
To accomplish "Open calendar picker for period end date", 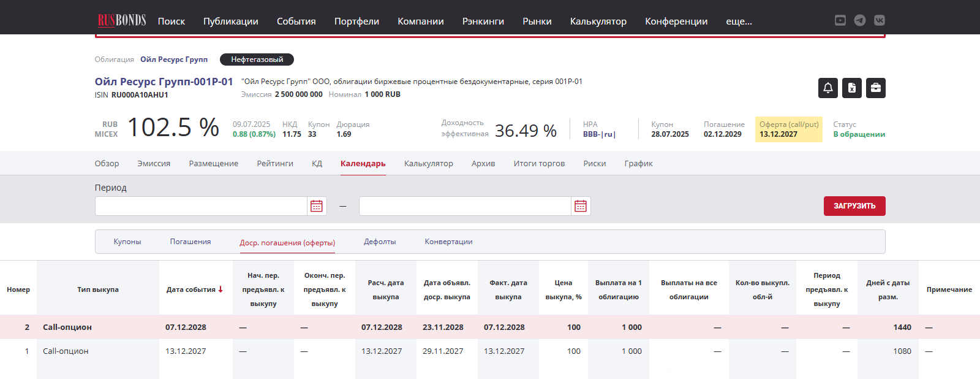I will 581,206.
